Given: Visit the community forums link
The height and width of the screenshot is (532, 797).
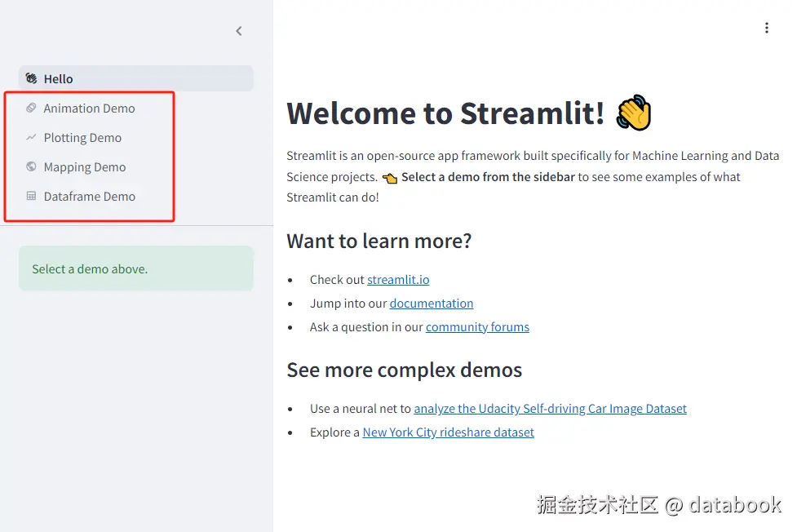Looking at the screenshot, I should click(477, 326).
